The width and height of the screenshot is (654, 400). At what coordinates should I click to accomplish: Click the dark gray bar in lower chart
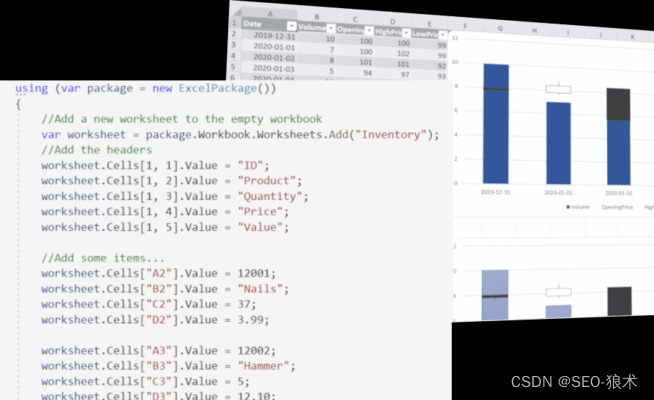click(619, 301)
